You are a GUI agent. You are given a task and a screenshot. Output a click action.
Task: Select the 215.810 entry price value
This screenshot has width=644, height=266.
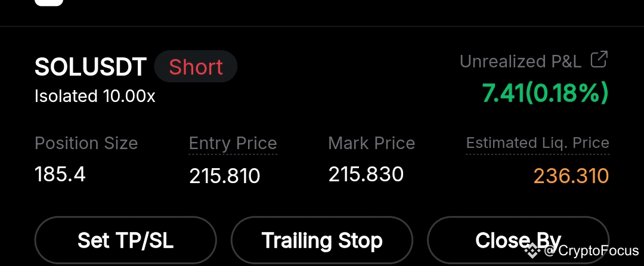(x=225, y=176)
